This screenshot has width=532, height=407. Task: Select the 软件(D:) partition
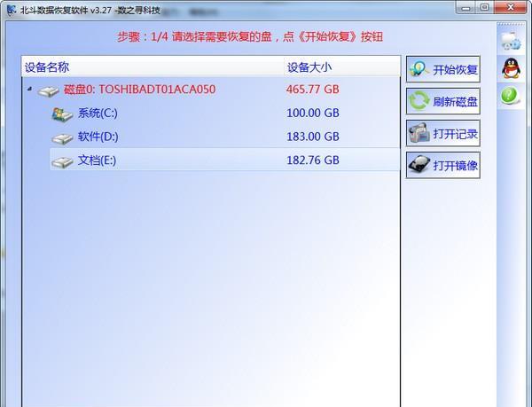[x=224, y=137]
